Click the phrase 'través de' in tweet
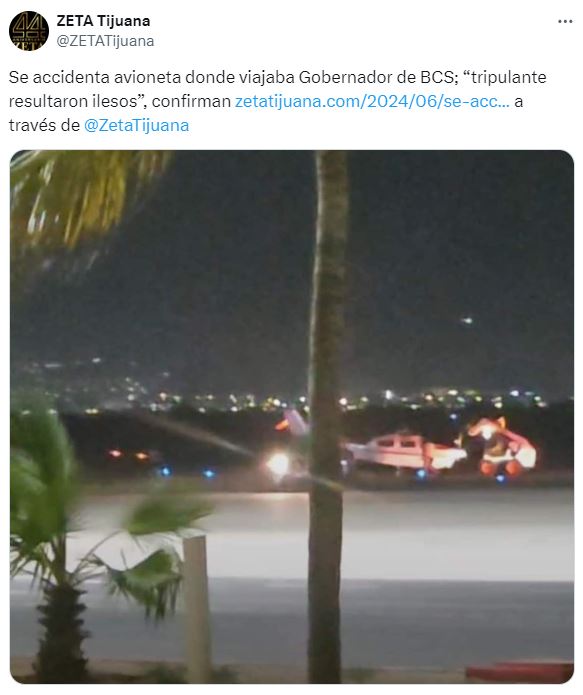Image resolution: width=583 pixels, height=695 pixels. click(44, 125)
